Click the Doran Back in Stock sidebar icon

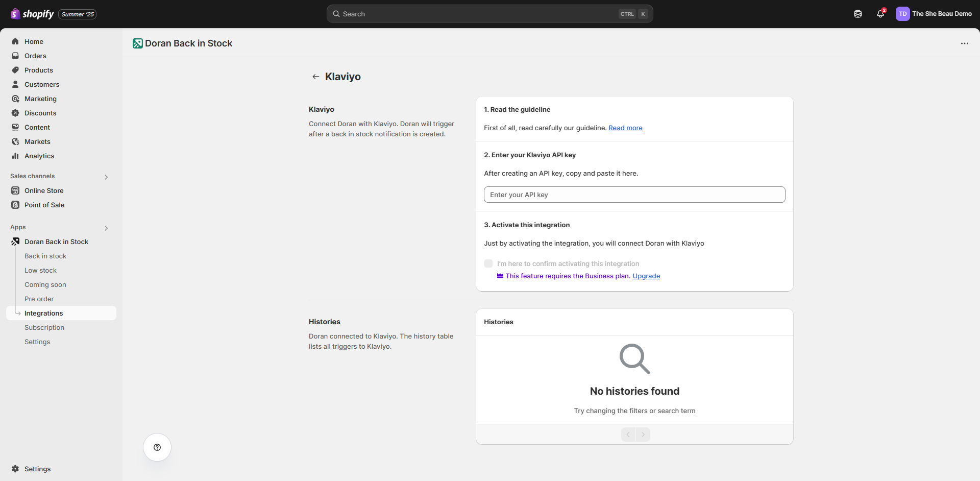[x=15, y=242]
